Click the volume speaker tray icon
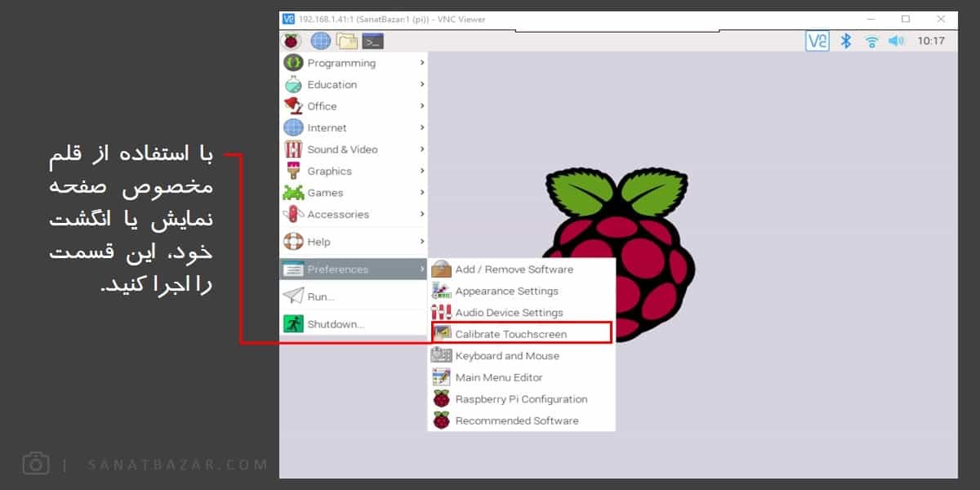Image resolution: width=980 pixels, height=490 pixels. coord(897,41)
